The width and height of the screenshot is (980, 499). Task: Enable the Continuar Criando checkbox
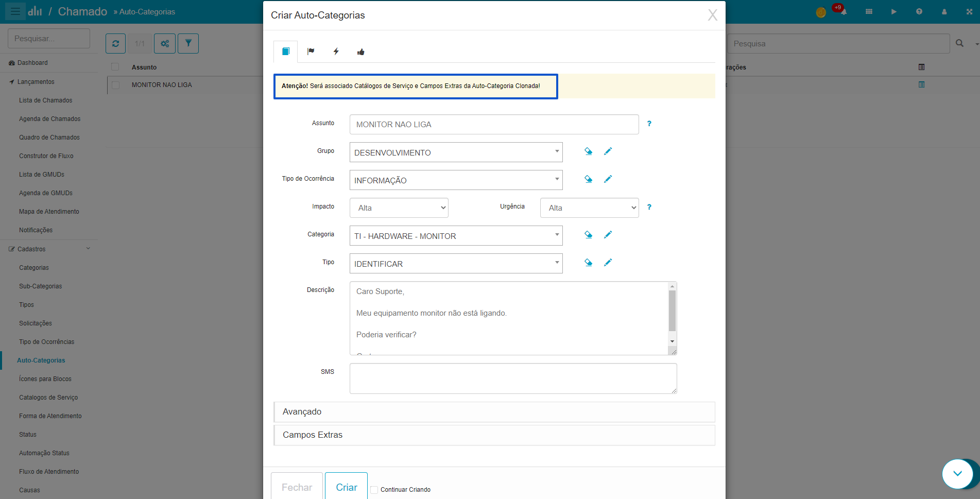click(374, 490)
